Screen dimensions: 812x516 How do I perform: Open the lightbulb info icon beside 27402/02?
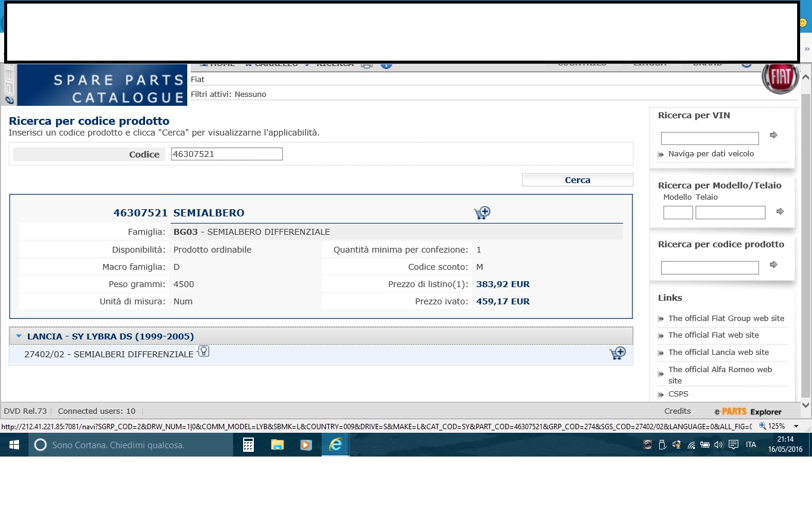[x=203, y=351]
